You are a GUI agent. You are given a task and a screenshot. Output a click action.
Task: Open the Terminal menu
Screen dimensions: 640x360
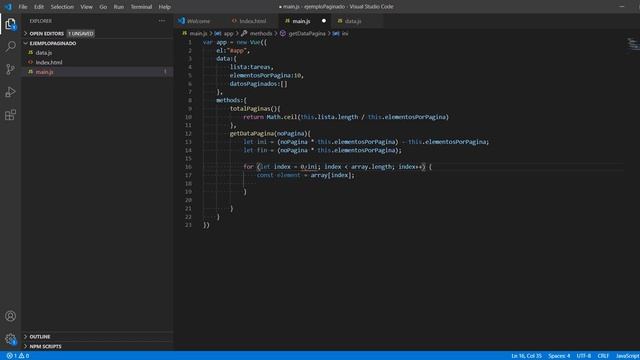pyautogui.click(x=141, y=7)
